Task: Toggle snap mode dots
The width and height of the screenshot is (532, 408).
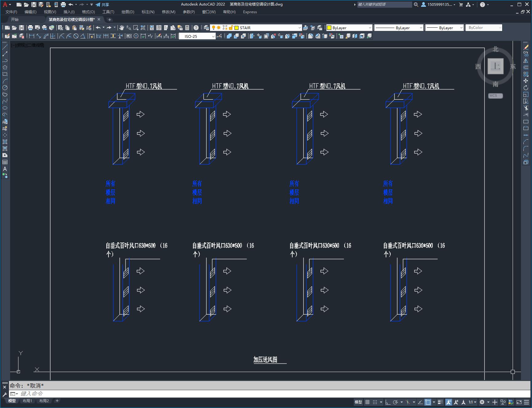Action: coord(375,402)
